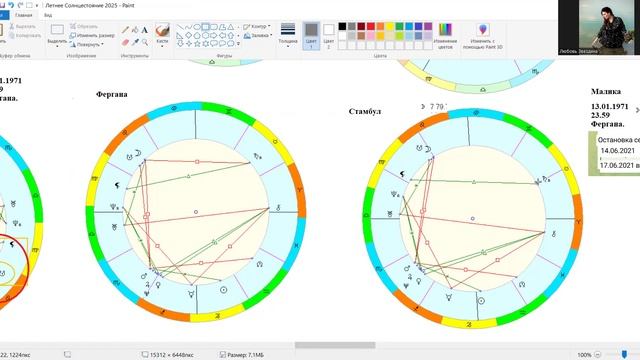Pick the yellow color swatch

tap(390, 27)
